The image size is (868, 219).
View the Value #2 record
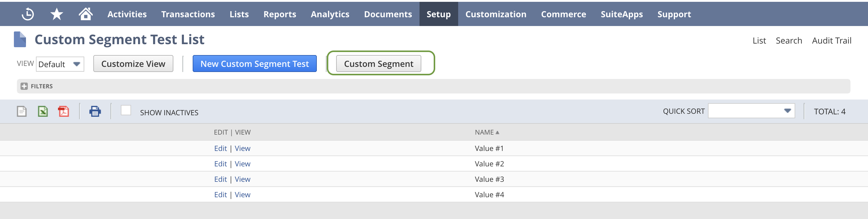click(x=242, y=164)
